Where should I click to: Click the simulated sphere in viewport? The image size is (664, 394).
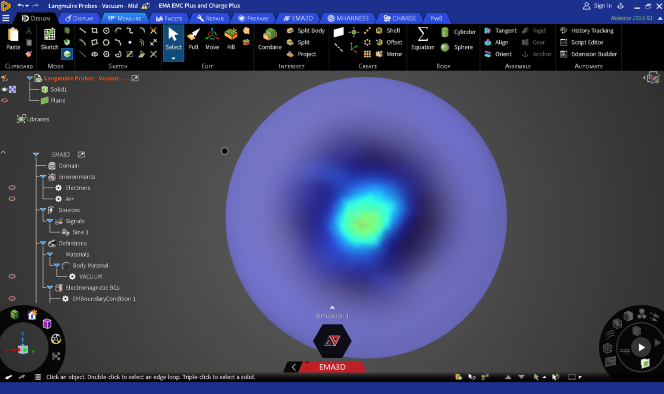coord(366,218)
